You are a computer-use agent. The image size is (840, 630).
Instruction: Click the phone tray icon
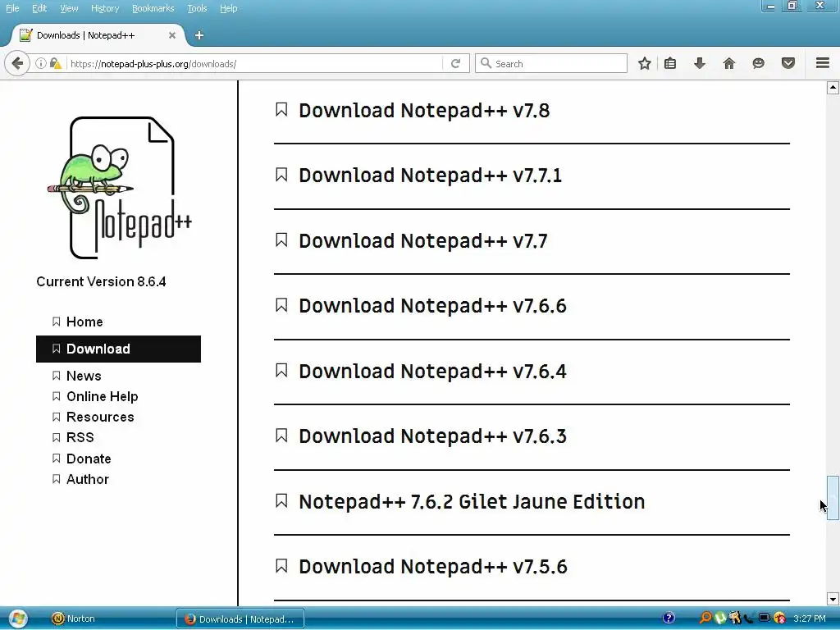[x=749, y=619]
